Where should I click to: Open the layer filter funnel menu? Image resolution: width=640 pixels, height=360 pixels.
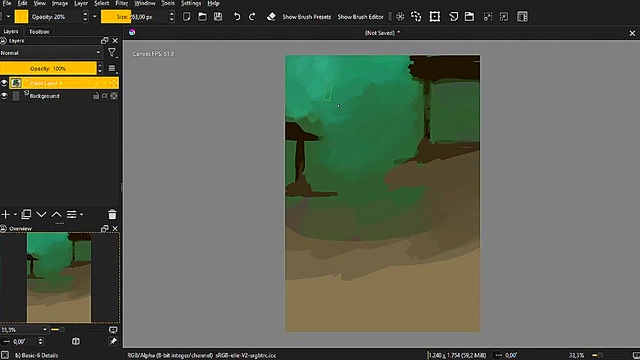[112, 53]
